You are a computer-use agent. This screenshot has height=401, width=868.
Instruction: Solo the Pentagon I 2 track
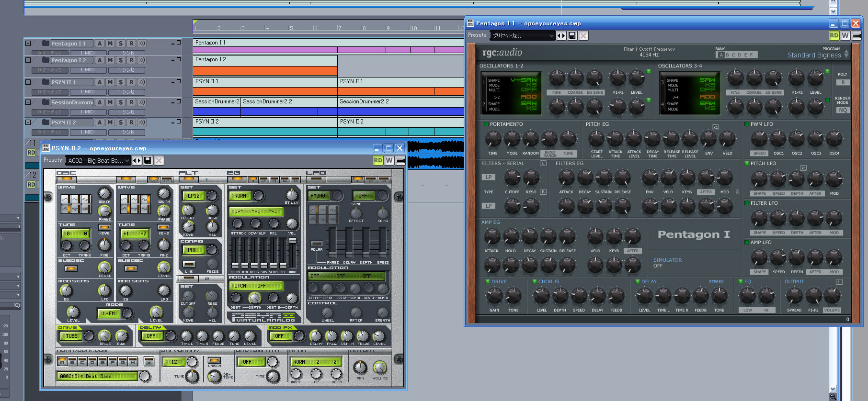(121, 60)
